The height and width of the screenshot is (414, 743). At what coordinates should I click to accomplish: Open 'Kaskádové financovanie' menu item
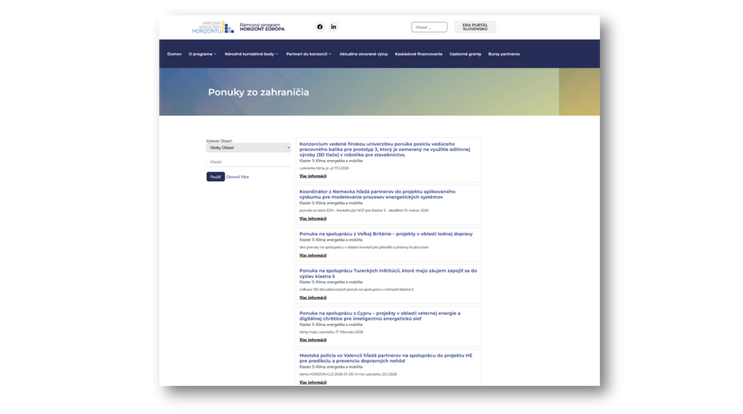(x=418, y=54)
